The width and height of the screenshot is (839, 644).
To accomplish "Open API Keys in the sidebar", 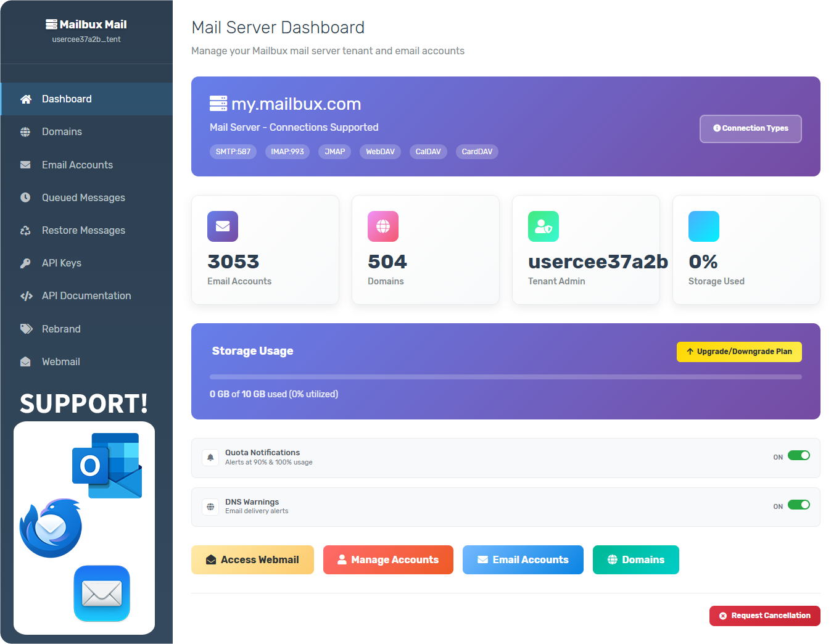I will pyautogui.click(x=87, y=263).
